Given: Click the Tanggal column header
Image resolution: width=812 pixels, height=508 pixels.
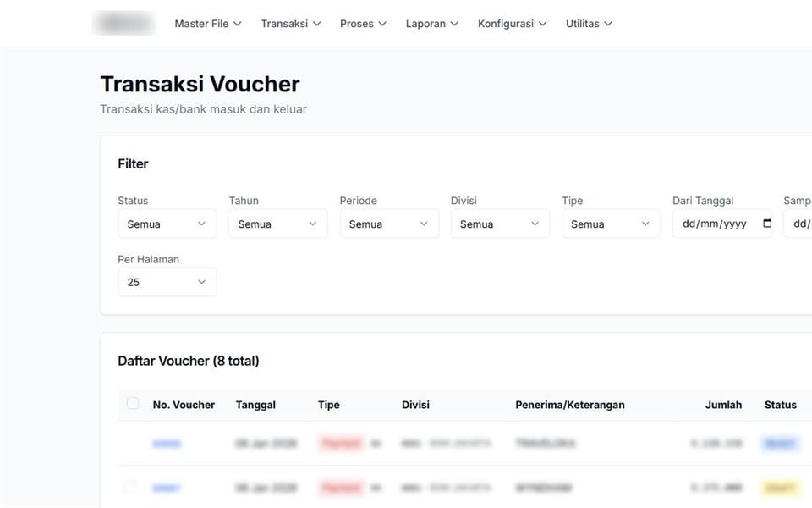Looking at the screenshot, I should (255, 405).
